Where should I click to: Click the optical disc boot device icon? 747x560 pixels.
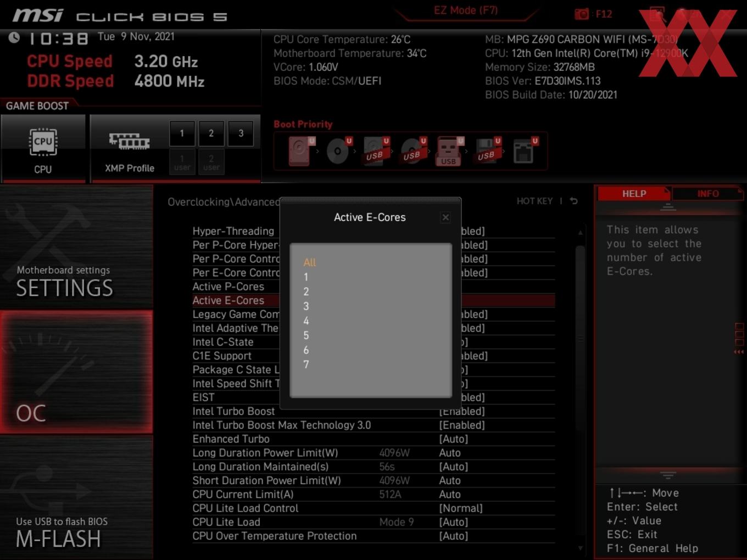338,151
